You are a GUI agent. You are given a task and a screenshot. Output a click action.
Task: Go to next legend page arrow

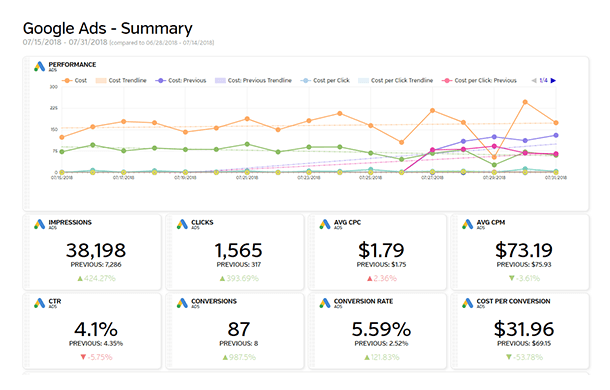tap(553, 81)
